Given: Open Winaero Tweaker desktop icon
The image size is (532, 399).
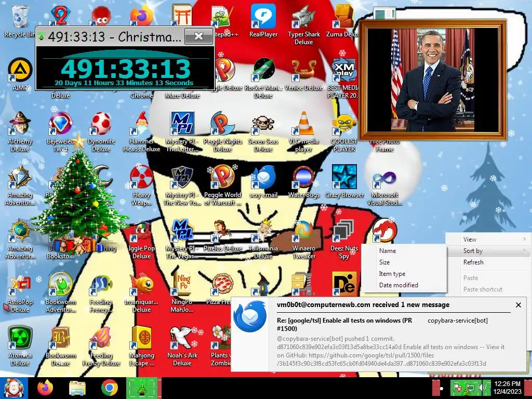Looking at the screenshot, I should tap(303, 239).
